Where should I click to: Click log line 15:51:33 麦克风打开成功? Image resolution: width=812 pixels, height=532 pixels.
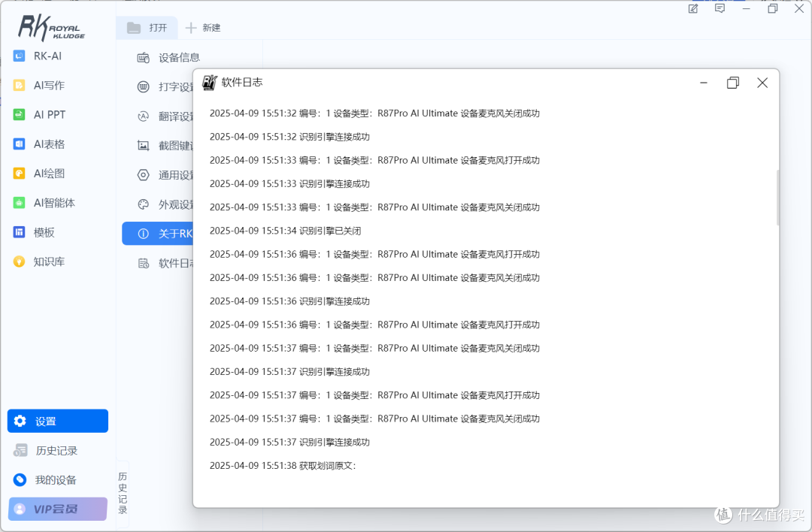pyautogui.click(x=374, y=161)
